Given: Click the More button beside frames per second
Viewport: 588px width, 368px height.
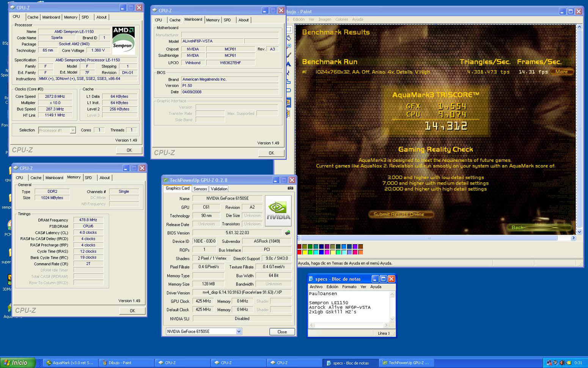Looking at the screenshot, I should 561,72.
